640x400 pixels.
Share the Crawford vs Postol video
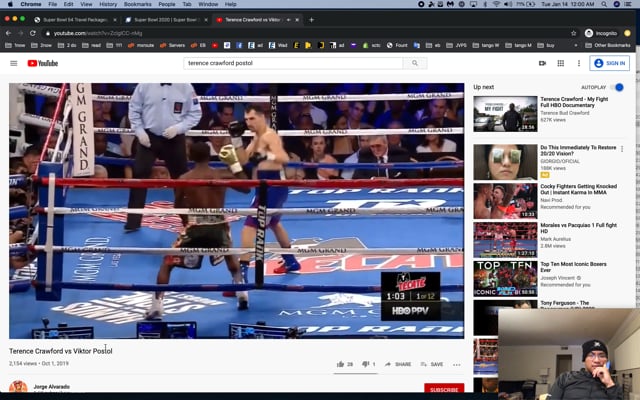click(398, 364)
